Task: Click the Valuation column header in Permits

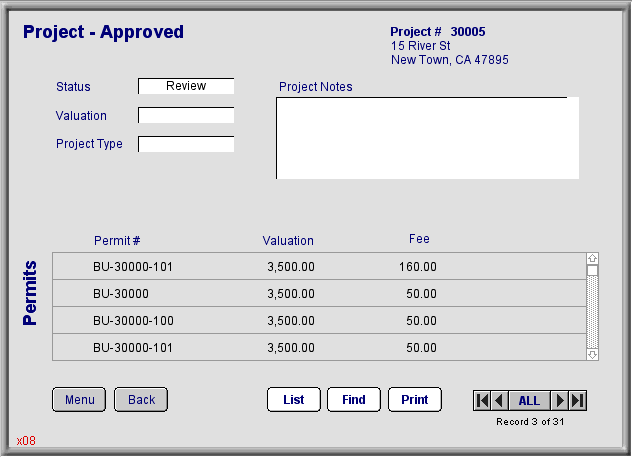Action: [x=288, y=241]
